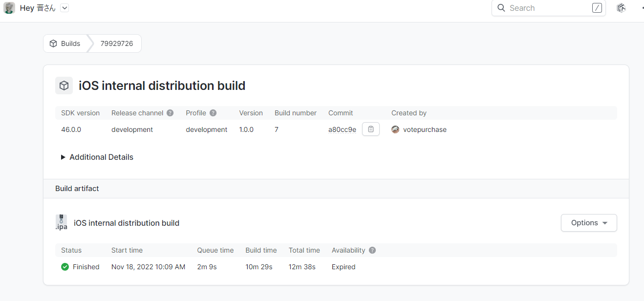Open the votepurchase creator profile
644x301 pixels.
pos(425,129)
